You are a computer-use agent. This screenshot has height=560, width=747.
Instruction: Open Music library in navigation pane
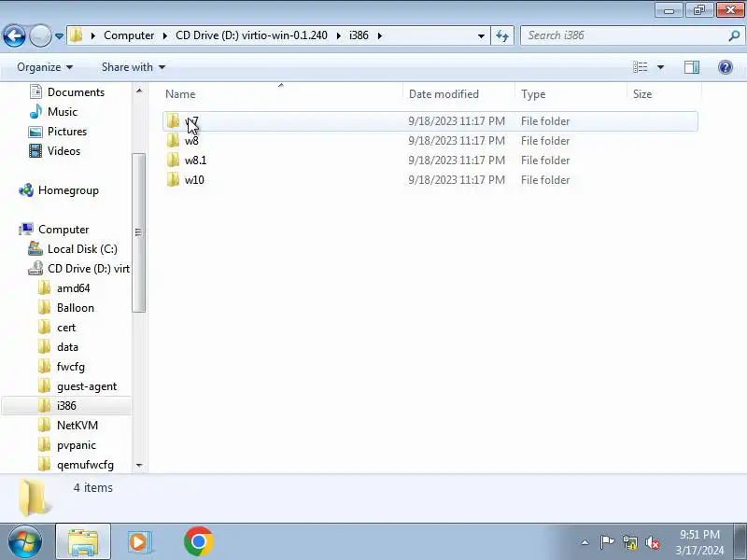(62, 111)
